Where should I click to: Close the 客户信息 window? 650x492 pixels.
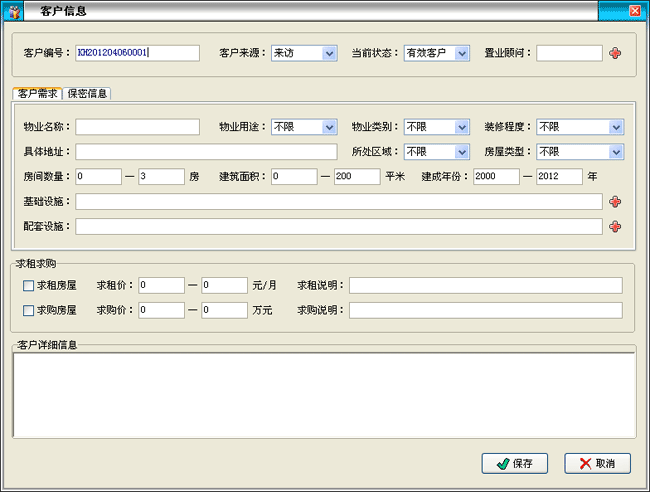[x=635, y=11]
